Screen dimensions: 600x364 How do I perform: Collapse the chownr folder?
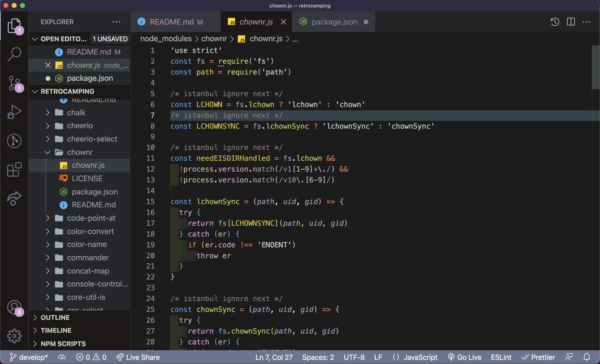point(80,152)
